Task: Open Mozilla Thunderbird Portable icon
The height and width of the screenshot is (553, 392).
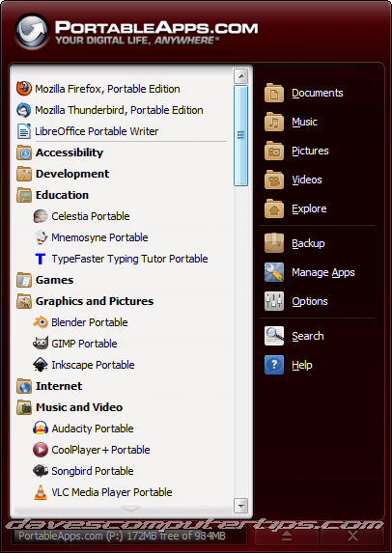Action: tap(24, 110)
